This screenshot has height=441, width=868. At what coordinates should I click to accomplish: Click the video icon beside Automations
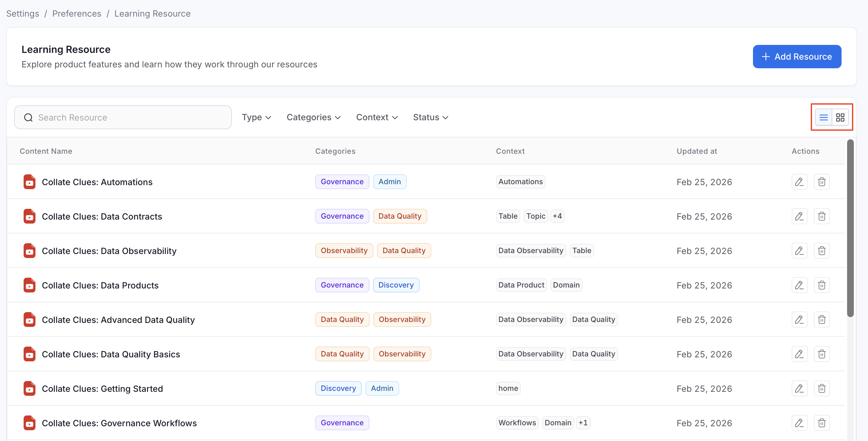[x=29, y=182]
